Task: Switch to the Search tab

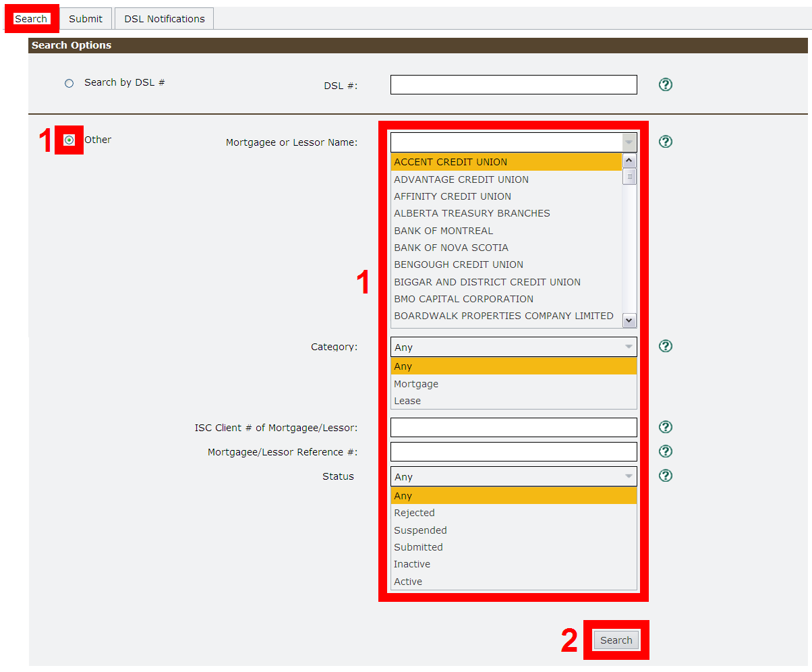Action: click(x=31, y=19)
